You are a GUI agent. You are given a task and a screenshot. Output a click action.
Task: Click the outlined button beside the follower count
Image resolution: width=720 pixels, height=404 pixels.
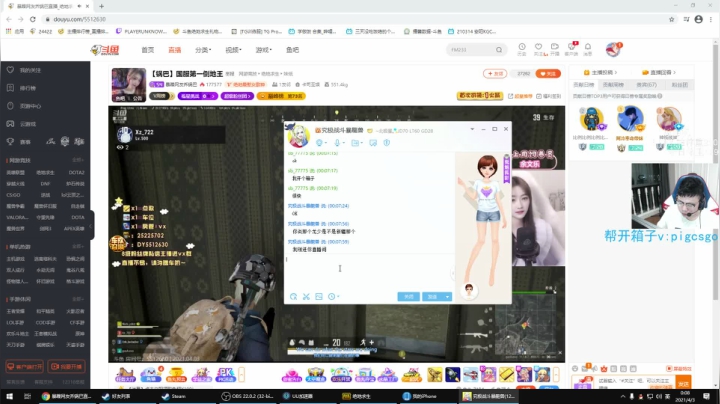coord(495,73)
